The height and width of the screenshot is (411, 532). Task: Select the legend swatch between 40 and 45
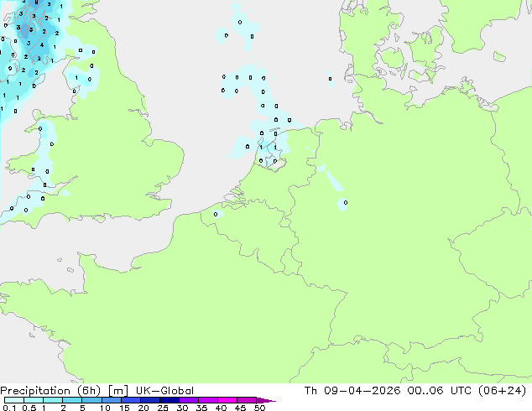227,400
